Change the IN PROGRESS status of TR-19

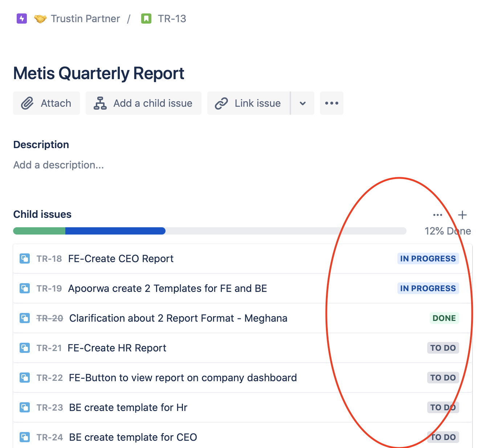coord(428,288)
